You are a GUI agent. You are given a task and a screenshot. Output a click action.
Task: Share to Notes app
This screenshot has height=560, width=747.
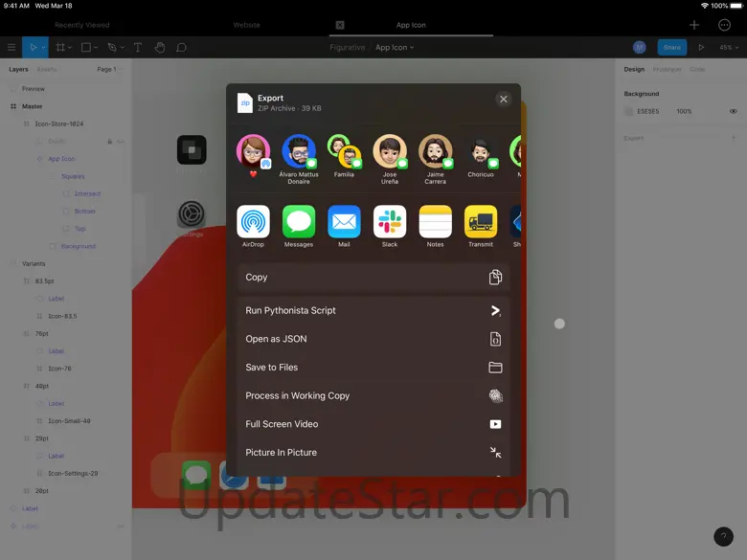[x=435, y=226]
